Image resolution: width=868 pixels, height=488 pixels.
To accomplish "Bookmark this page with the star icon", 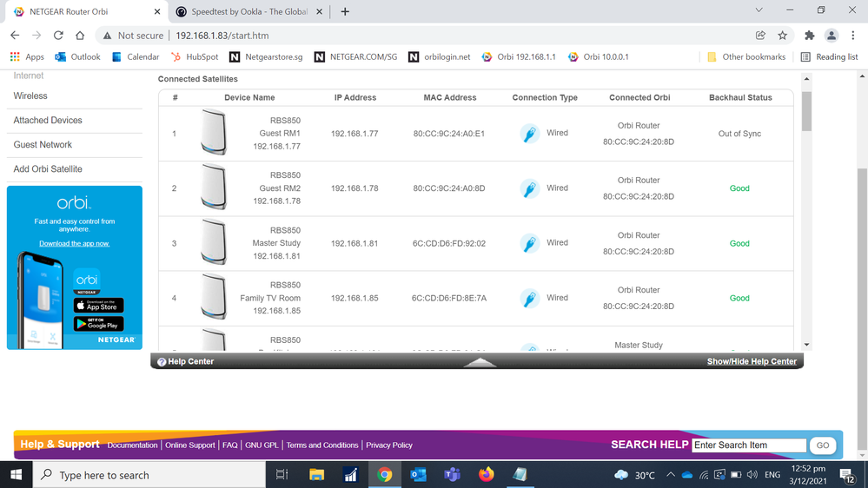I will 783,36.
